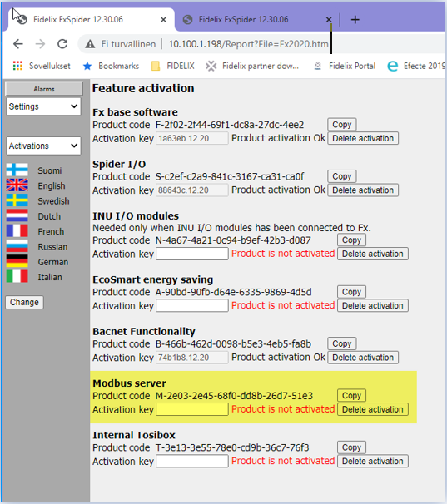Open the Settings dropdown
Image resolution: width=447 pixels, height=504 pixels.
pos(43,106)
